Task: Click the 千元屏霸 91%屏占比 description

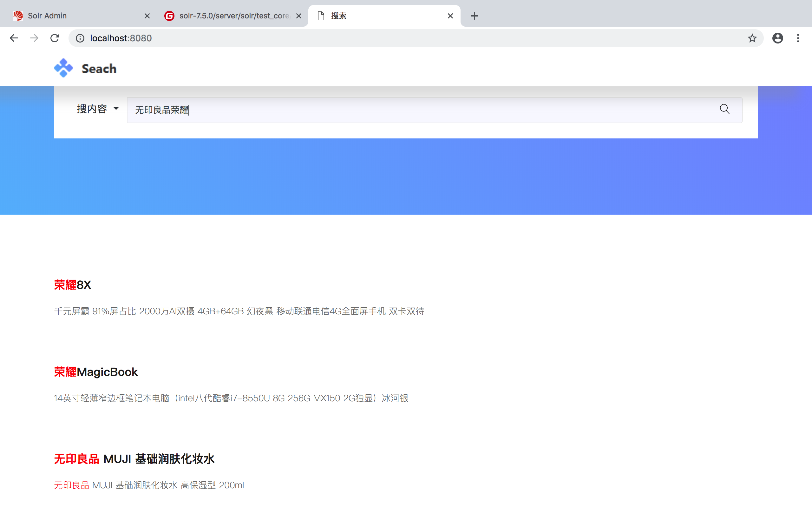Action: coord(239,311)
